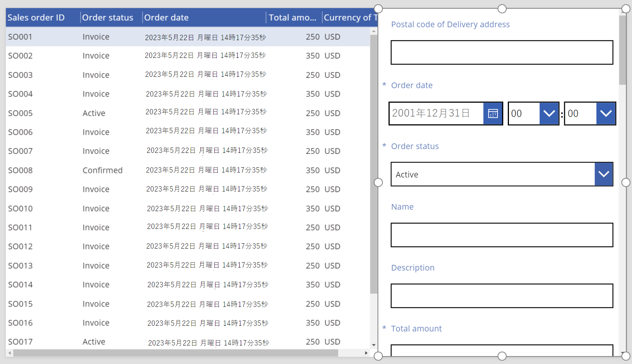Screen dimensions: 632x364
Task: Click the table's horizontal scroll left arrow
Action: click(9, 353)
